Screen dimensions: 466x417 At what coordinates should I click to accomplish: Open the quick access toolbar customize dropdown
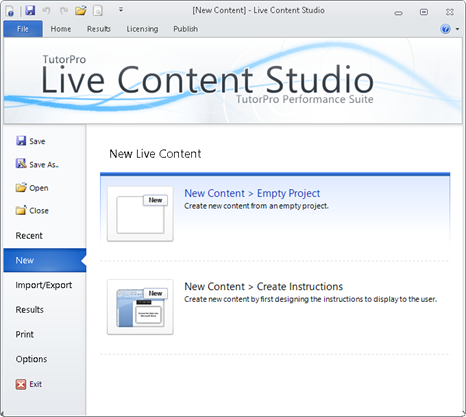tap(121, 10)
